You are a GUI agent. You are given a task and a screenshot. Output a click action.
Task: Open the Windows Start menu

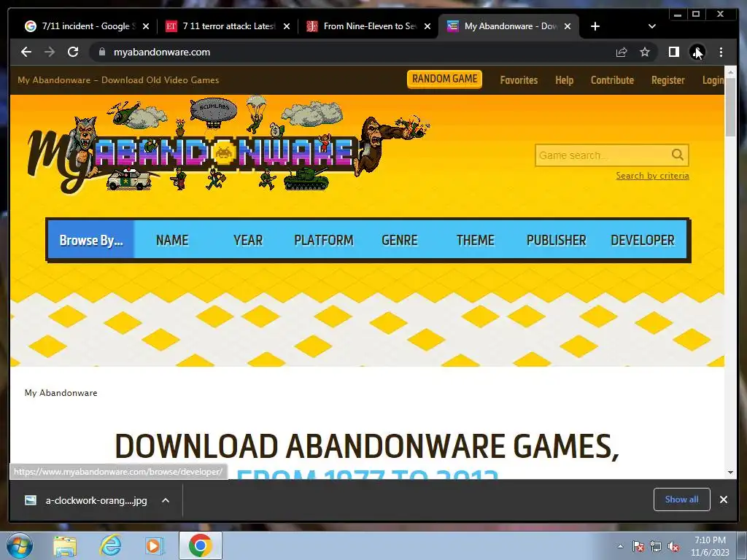pyautogui.click(x=20, y=545)
